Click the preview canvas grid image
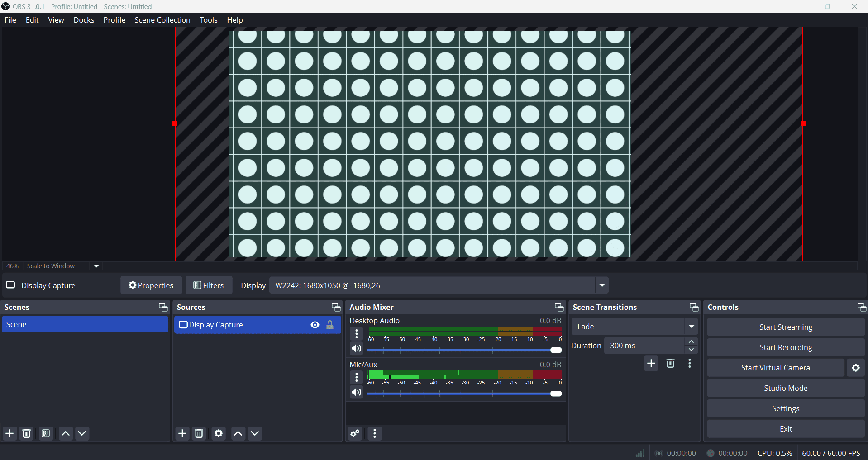Image resolution: width=868 pixels, height=460 pixels. [430, 144]
